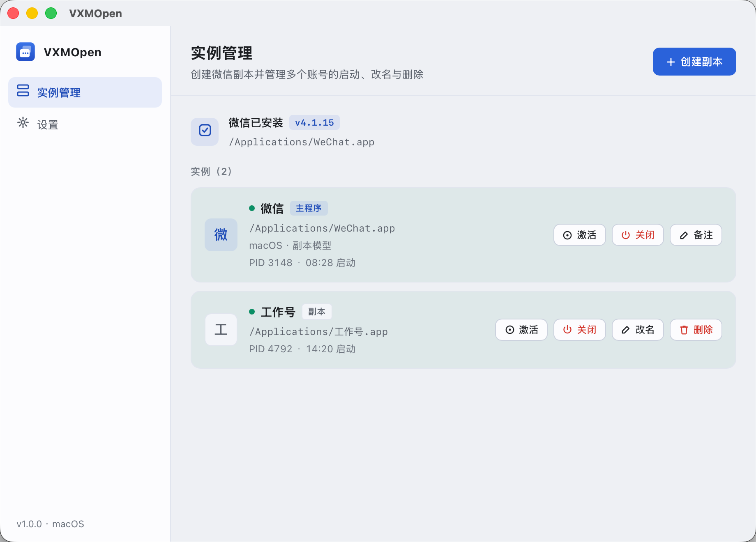Click green status dot beside 工作号
The height and width of the screenshot is (542, 756).
(x=252, y=312)
